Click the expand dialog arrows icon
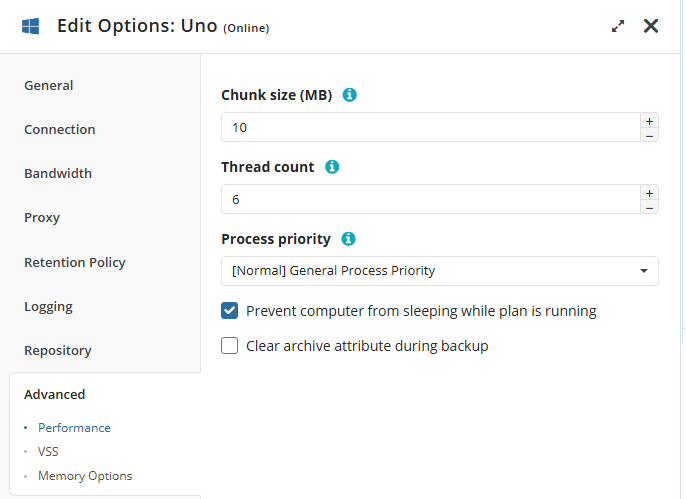The height and width of the screenshot is (499, 686). tap(618, 27)
